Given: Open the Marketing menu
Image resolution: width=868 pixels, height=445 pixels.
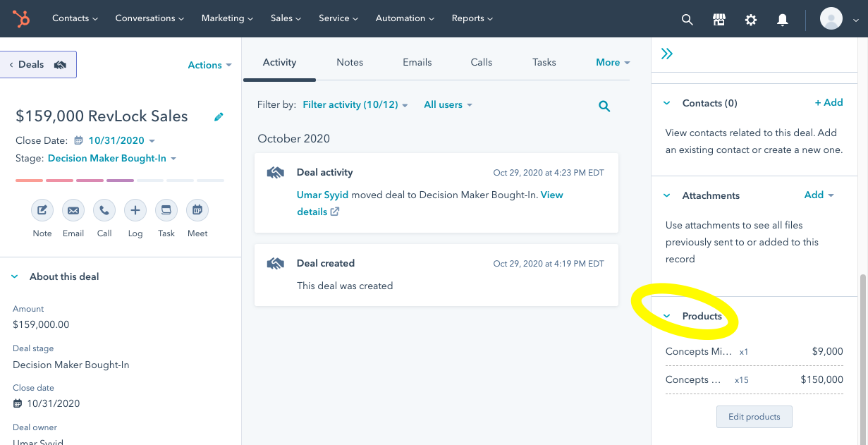Looking at the screenshot, I should click(x=228, y=18).
